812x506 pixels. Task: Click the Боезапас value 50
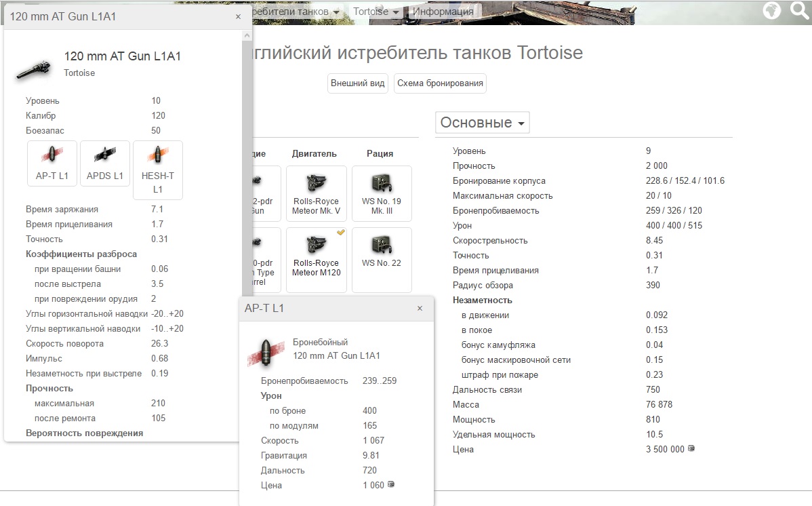[156, 131]
